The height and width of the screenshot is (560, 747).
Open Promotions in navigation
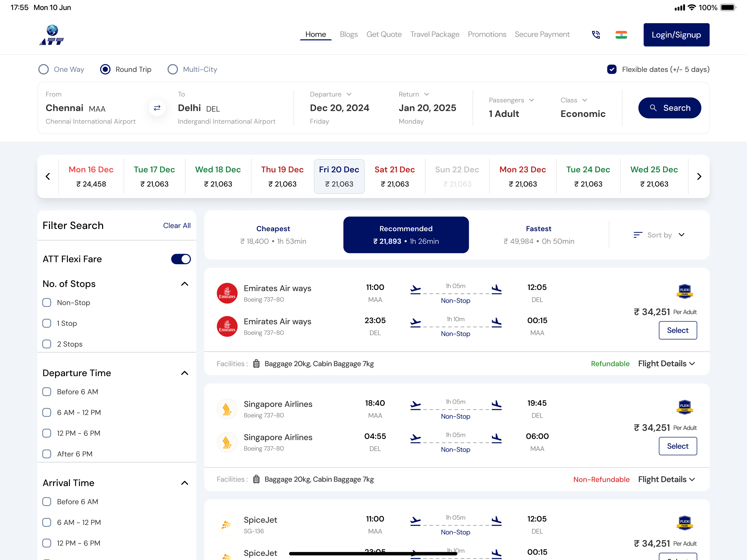pyautogui.click(x=487, y=34)
